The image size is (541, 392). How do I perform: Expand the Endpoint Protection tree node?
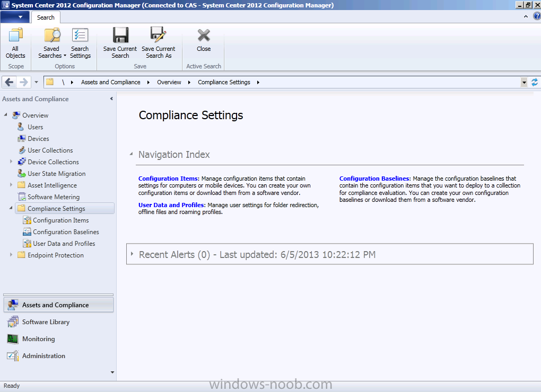pyautogui.click(x=11, y=255)
